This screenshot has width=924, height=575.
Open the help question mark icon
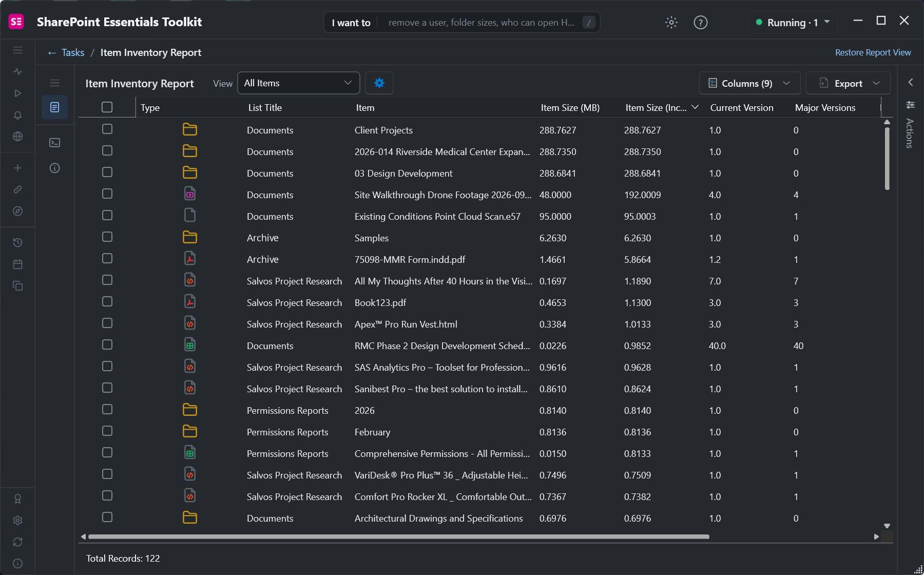(700, 22)
